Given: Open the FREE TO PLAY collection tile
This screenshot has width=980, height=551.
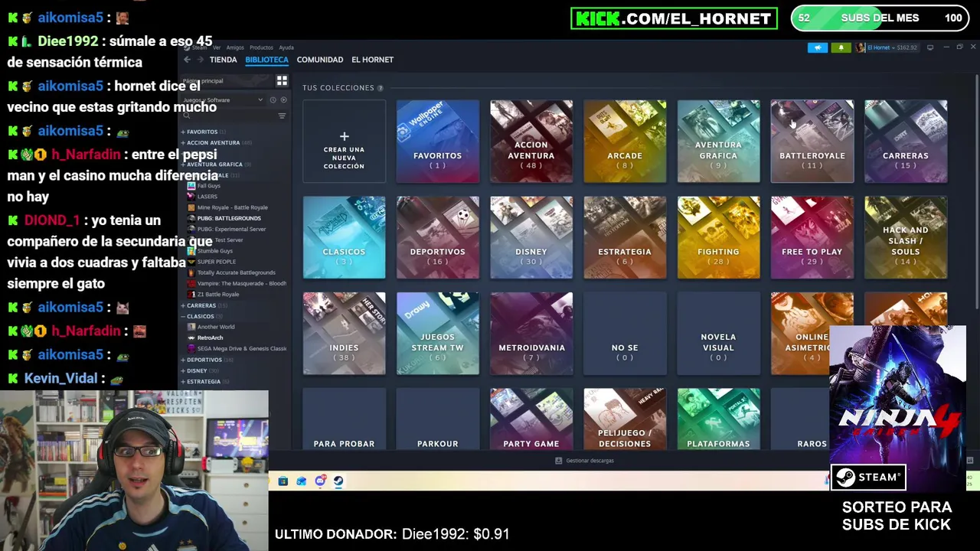Looking at the screenshot, I should 812,238.
